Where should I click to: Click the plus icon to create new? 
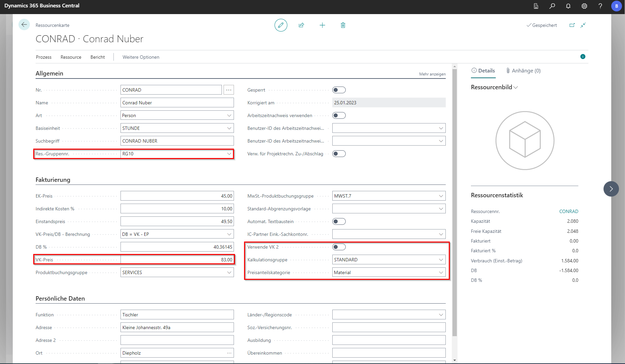(322, 25)
